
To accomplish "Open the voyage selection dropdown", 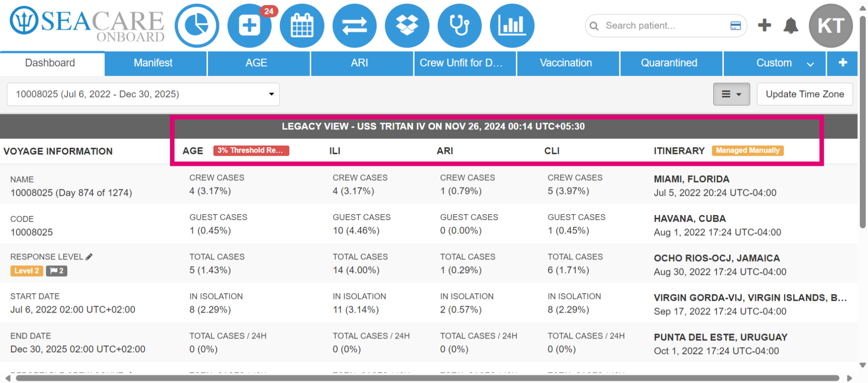I will (x=143, y=94).
